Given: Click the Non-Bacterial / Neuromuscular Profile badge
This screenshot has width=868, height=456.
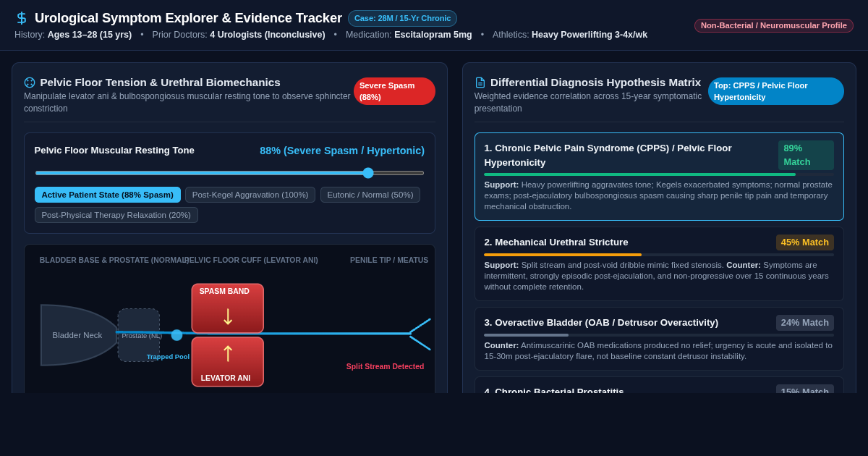Looking at the screenshot, I should (x=774, y=25).
